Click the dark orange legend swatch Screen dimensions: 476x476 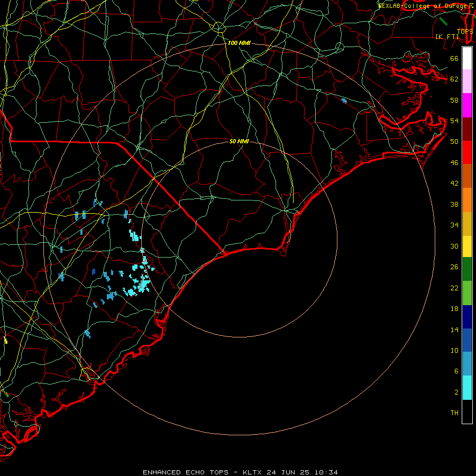click(467, 176)
